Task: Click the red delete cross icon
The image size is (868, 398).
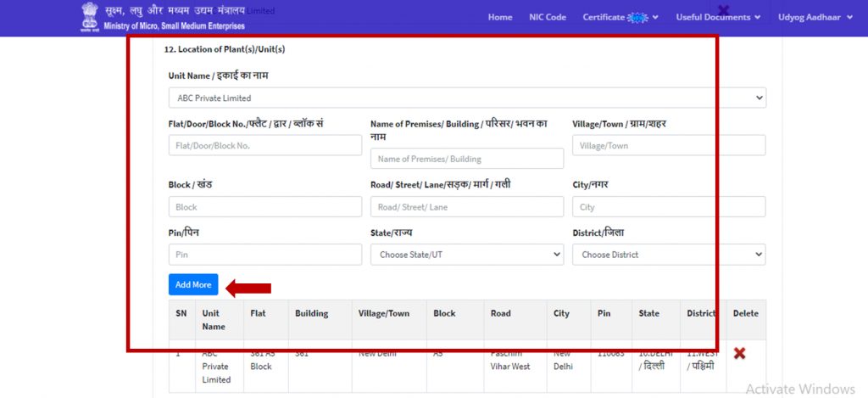Action: click(739, 353)
